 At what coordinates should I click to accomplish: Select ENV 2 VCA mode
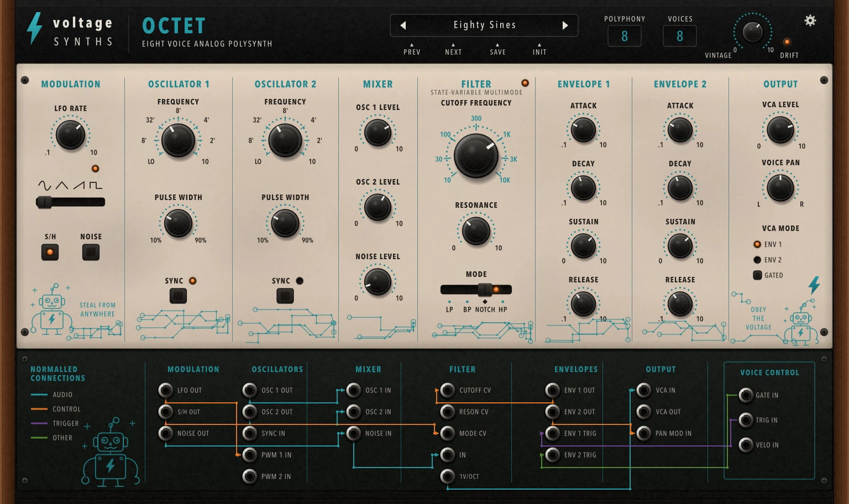point(757,260)
